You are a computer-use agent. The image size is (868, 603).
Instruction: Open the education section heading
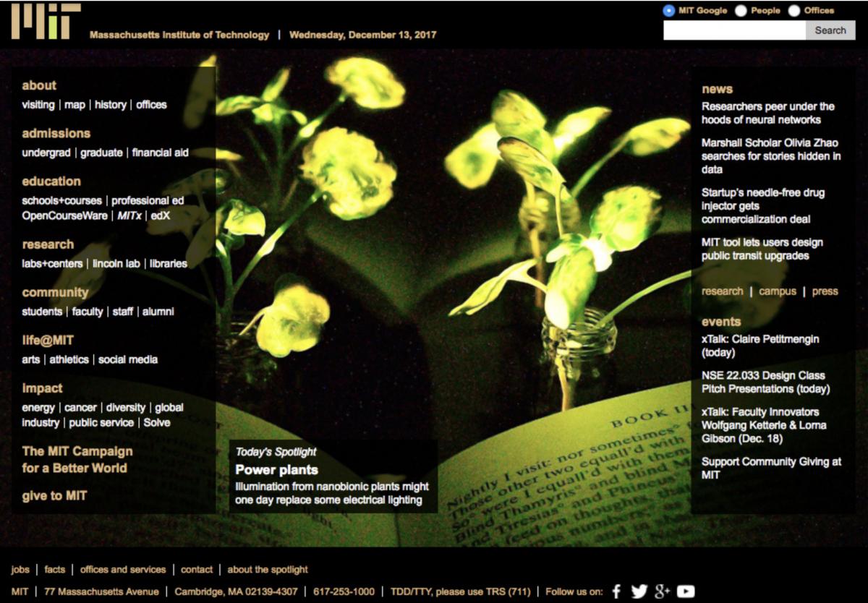[51, 181]
